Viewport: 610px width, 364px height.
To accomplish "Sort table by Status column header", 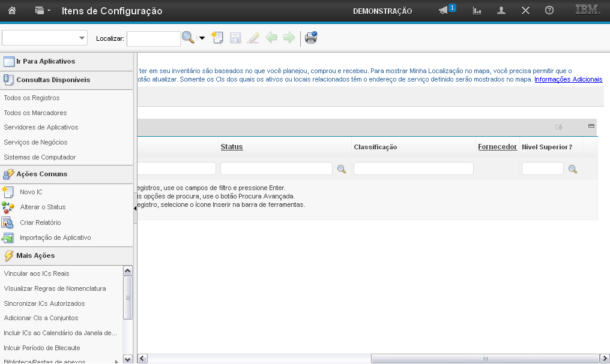I will [x=232, y=147].
